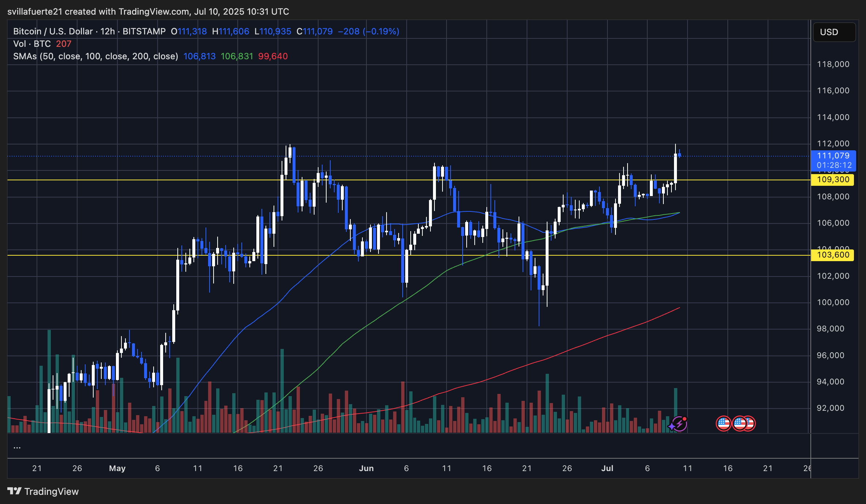Click the −208 (−0.19%) change value

point(369,31)
